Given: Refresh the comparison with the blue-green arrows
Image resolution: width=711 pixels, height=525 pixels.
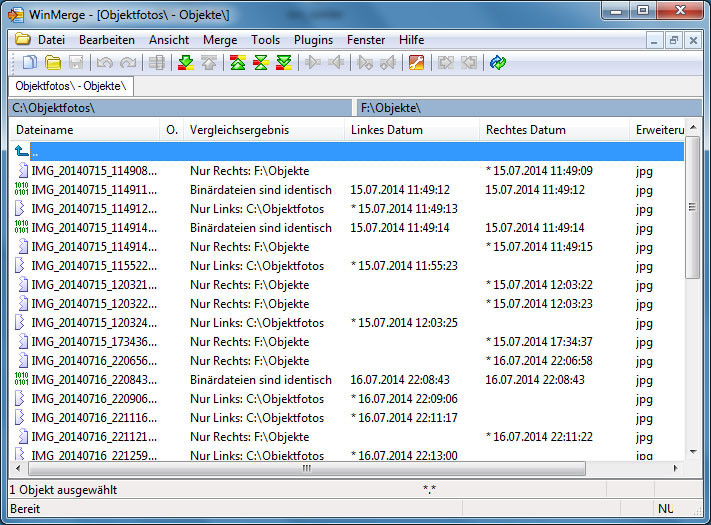Looking at the screenshot, I should (498, 62).
